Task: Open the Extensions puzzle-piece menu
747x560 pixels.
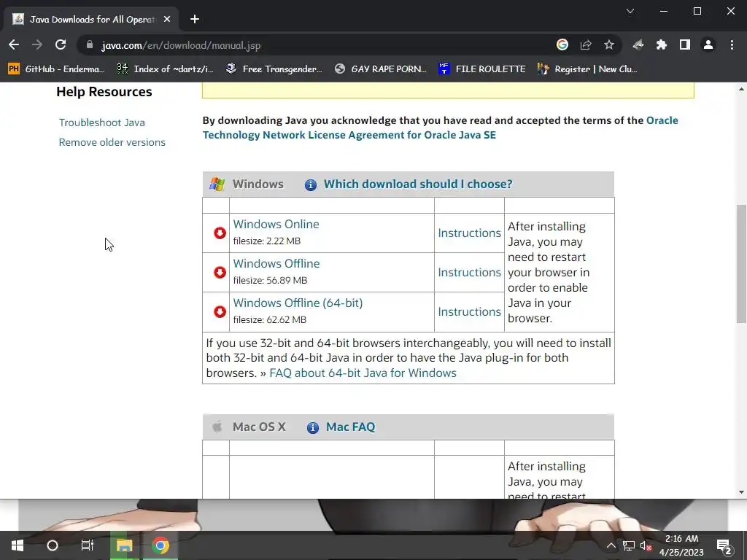Action: pos(661,44)
